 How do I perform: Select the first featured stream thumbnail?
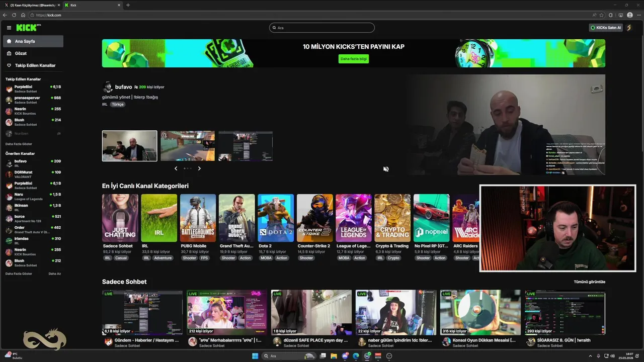129,146
